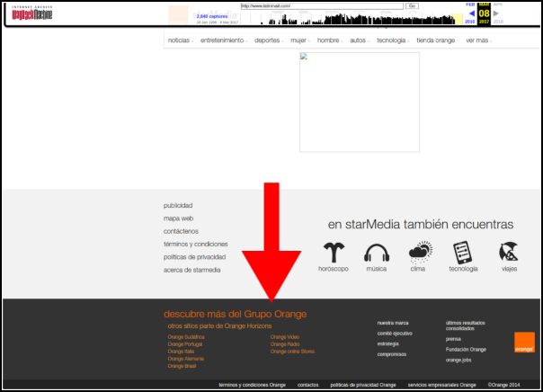Viewport: 543px width, 392px height.
Task: Open últimos resultados consolidados link
Action: [466, 325]
